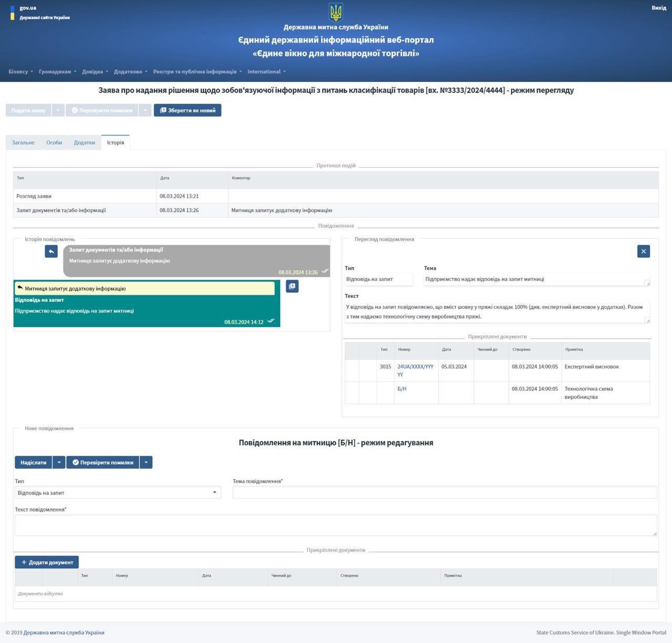Click Надіслати button
Screen dimensions: 672x643
[34, 462]
